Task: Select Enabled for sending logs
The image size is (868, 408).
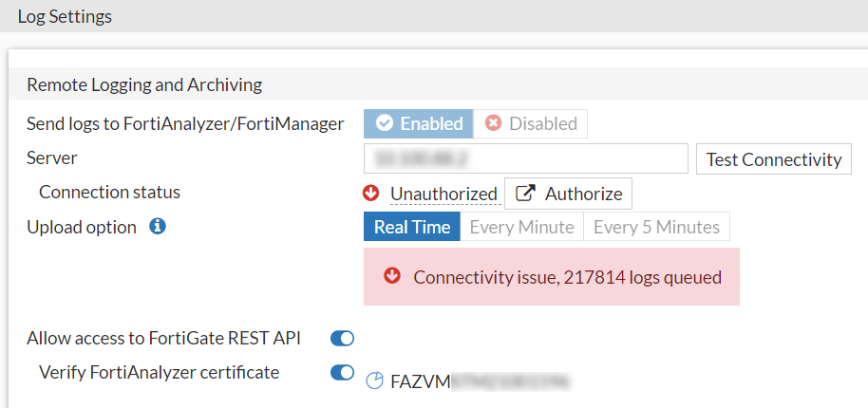Action: pyautogui.click(x=419, y=123)
